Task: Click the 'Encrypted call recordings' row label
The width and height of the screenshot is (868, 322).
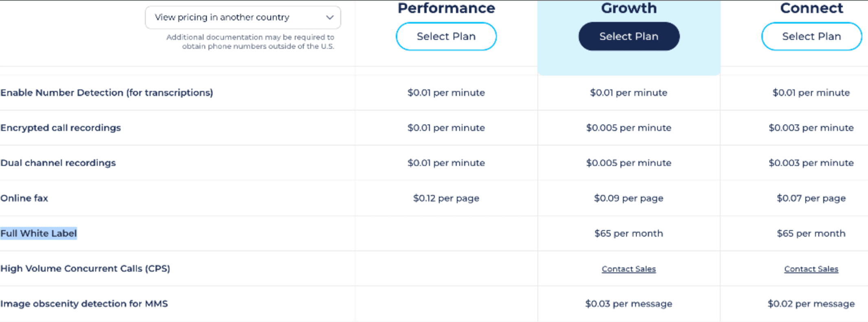Action: pyautogui.click(x=60, y=127)
